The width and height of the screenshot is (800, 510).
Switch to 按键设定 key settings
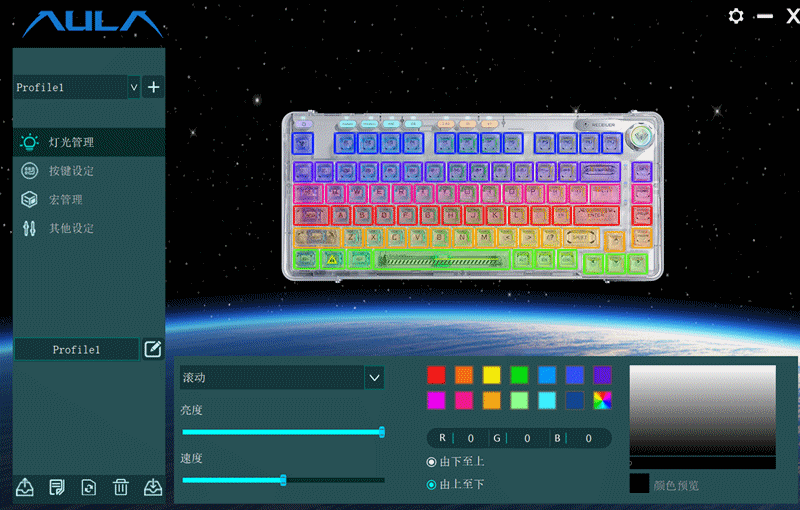[72, 171]
